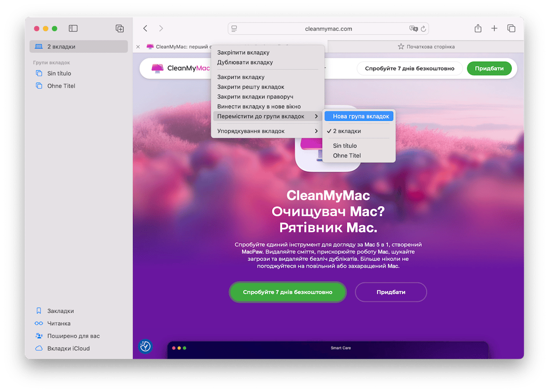The width and height of the screenshot is (549, 392).
Task: Expand Упорядкування вкладок submenu
Action: (268, 131)
